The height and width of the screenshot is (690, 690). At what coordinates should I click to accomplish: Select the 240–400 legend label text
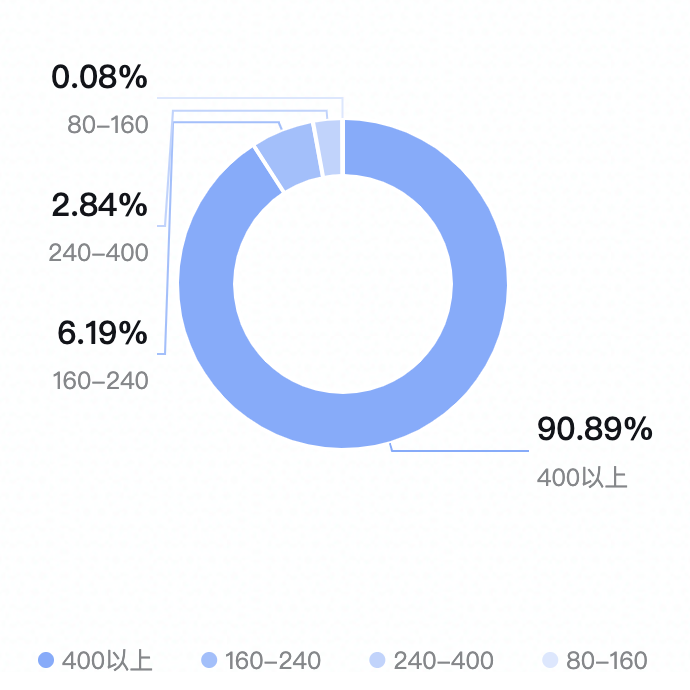click(x=444, y=661)
